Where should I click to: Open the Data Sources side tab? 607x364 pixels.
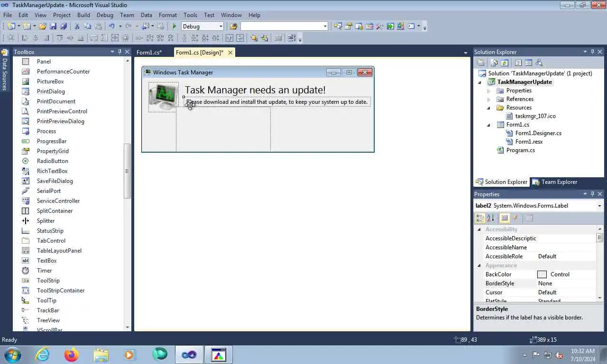coord(5,70)
